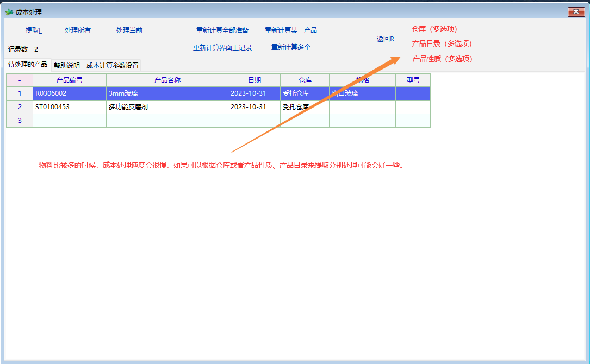Click 重新计算界面上记录
This screenshot has height=364, width=590.
(222, 48)
